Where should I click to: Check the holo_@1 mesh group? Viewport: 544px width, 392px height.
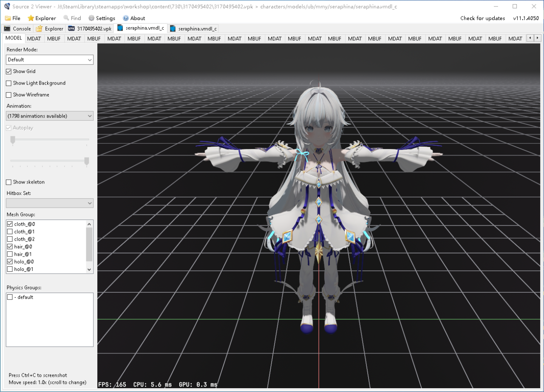(x=10, y=269)
